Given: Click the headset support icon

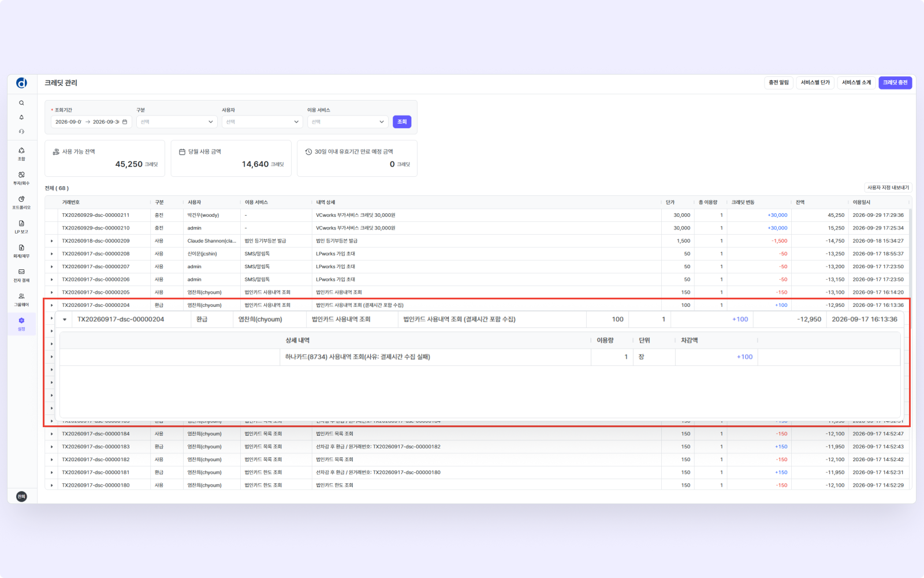Looking at the screenshot, I should pyautogui.click(x=21, y=131).
